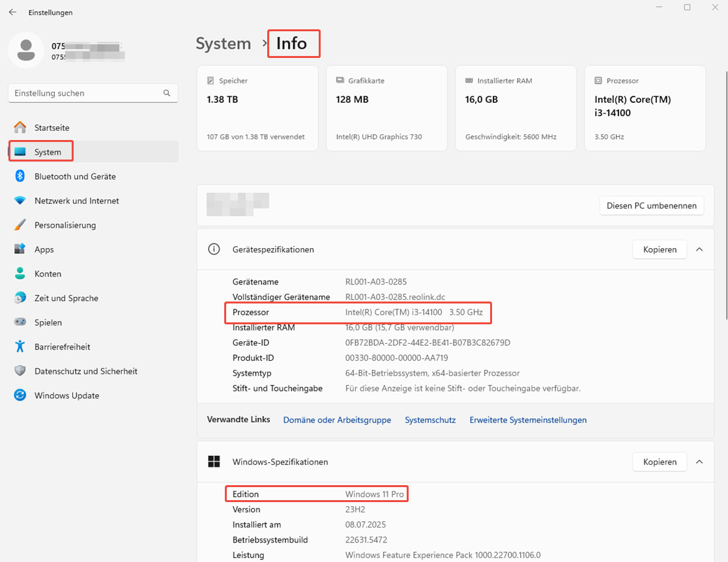The width and height of the screenshot is (728, 562).
Task: Click the Prozessor chip icon
Action: coord(598,80)
